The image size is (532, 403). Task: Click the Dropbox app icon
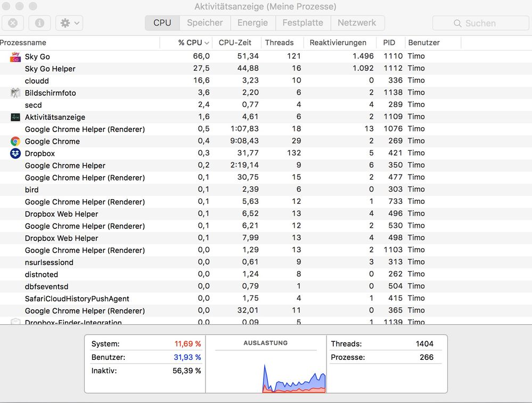click(x=15, y=153)
